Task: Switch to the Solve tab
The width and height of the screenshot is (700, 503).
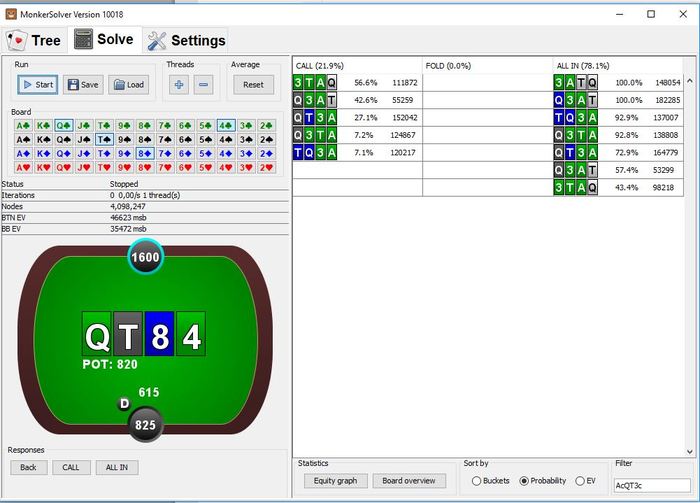Action: coord(104,39)
